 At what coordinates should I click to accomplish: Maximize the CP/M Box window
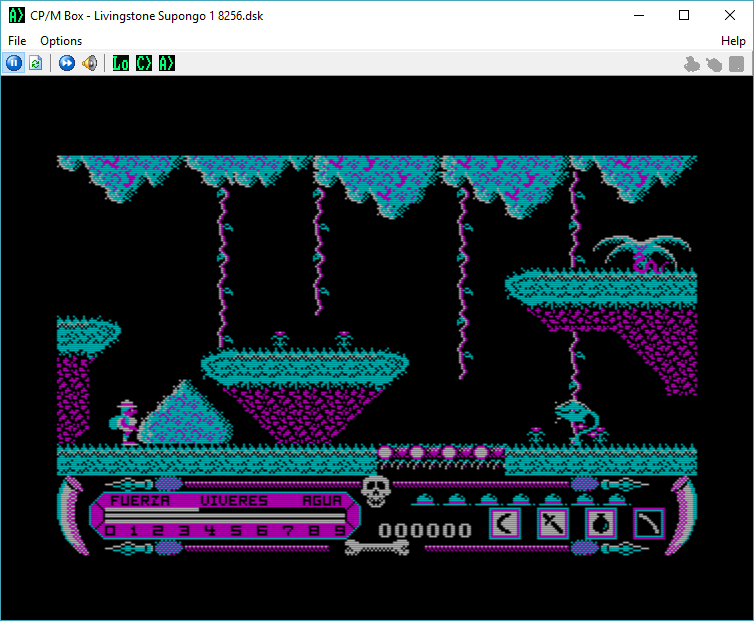684,15
